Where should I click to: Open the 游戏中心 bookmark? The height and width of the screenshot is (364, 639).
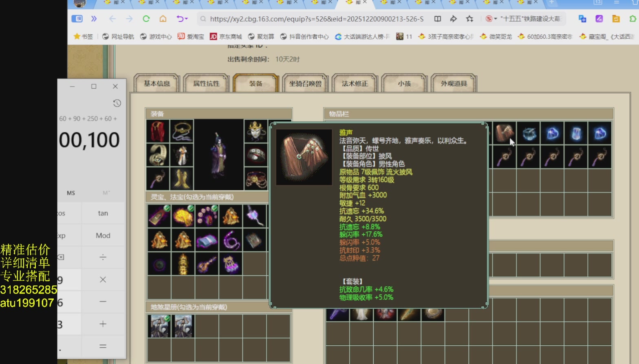[156, 37]
